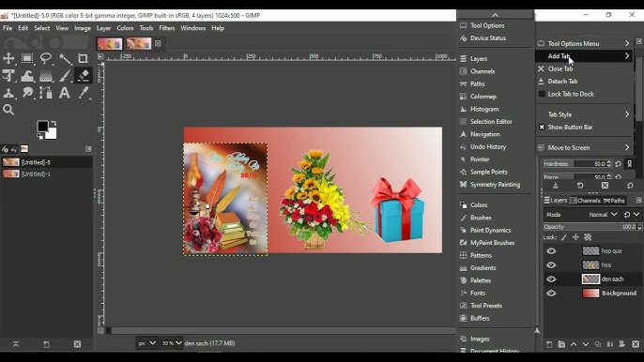Create a new layer button
Screen dimensions: 644x362
(549, 344)
